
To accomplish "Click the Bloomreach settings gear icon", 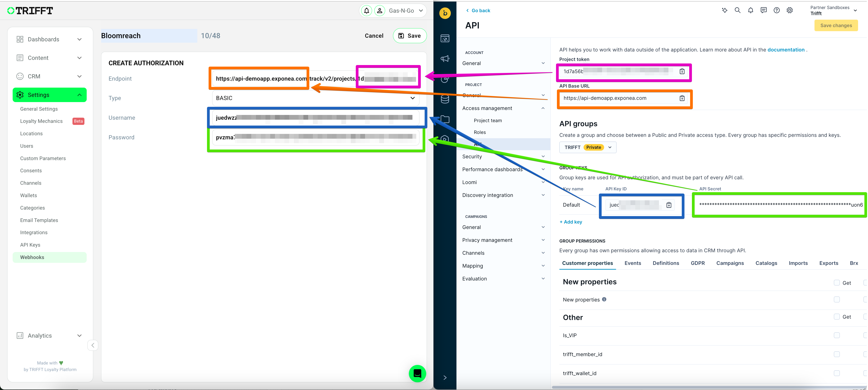I will tap(789, 10).
